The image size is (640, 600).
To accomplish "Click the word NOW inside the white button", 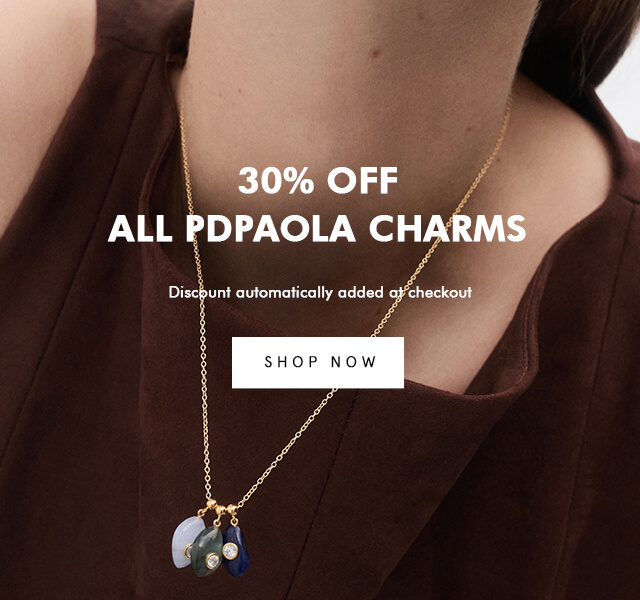I will click(353, 362).
